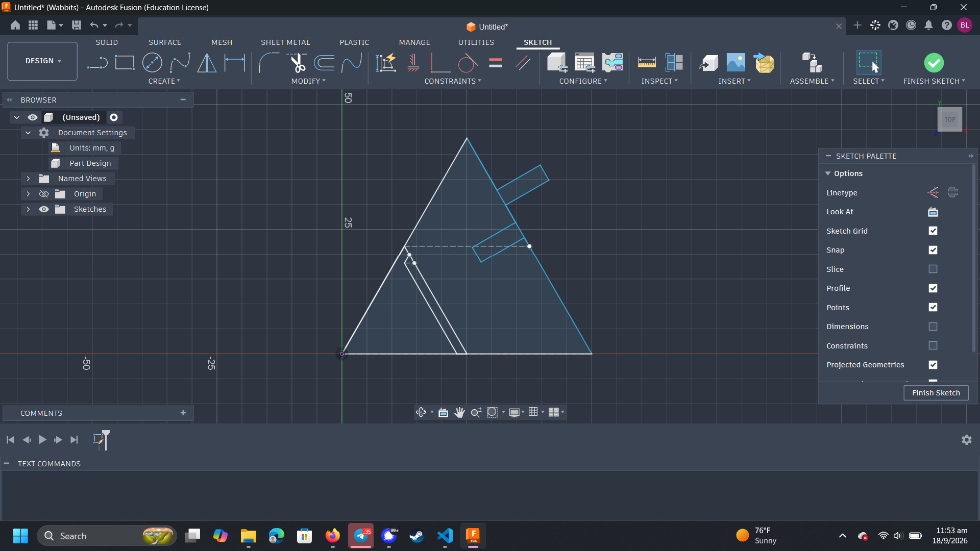This screenshot has height=551, width=980.
Task: Select the Sketch Dimension tool
Action: [x=235, y=63]
